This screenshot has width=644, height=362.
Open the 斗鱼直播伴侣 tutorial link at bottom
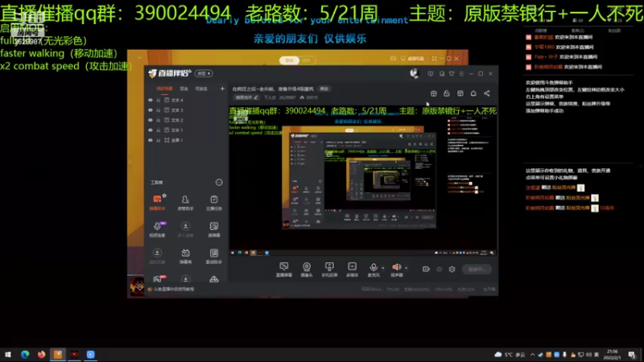point(174,290)
